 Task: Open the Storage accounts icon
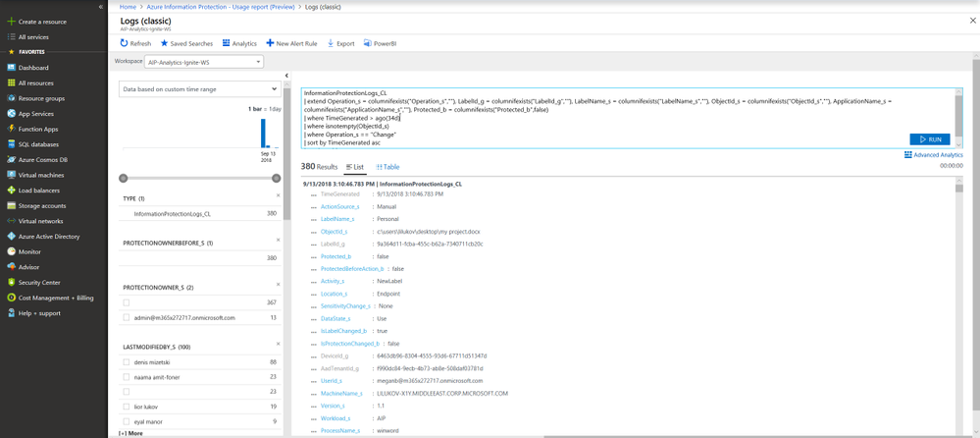click(x=11, y=206)
